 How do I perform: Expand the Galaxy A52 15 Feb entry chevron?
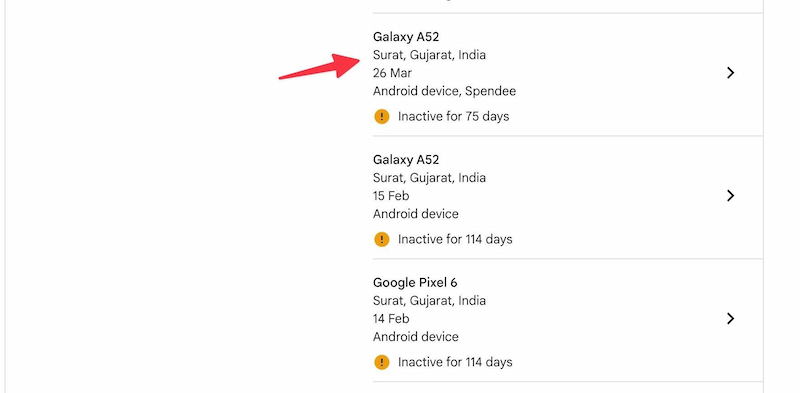[x=730, y=196]
